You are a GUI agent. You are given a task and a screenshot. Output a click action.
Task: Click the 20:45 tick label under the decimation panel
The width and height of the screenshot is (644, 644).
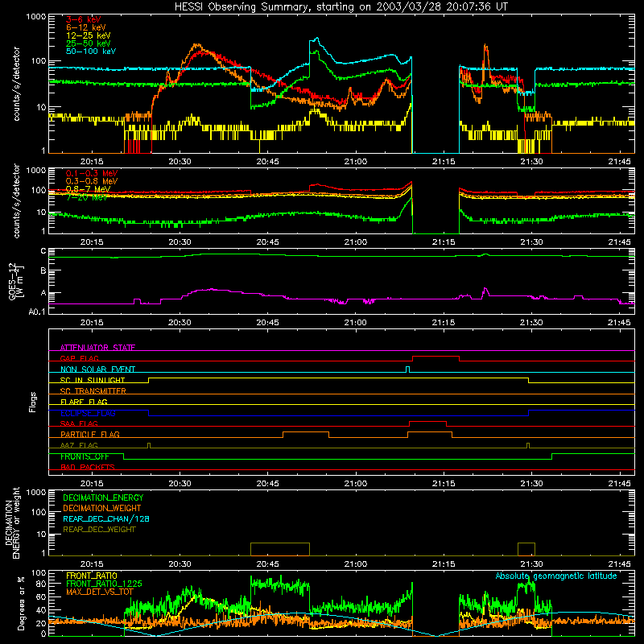click(267, 564)
